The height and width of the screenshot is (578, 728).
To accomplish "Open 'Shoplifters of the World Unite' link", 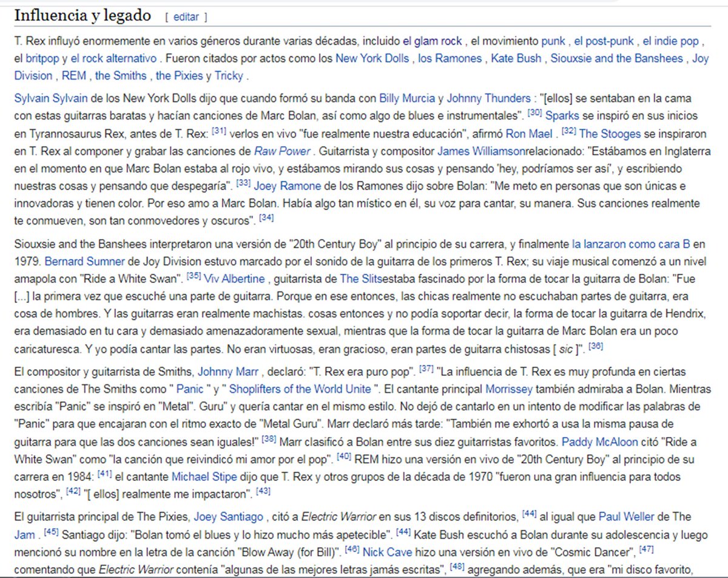I will 300,388.
